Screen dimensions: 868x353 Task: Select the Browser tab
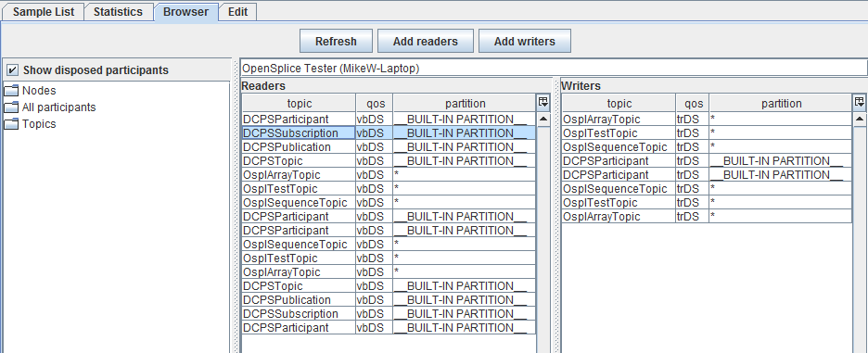coord(185,12)
